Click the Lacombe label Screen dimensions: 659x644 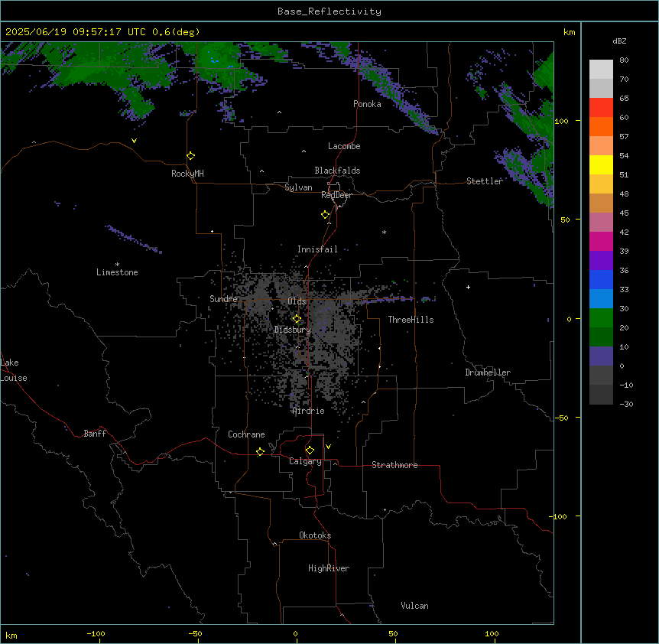click(344, 146)
